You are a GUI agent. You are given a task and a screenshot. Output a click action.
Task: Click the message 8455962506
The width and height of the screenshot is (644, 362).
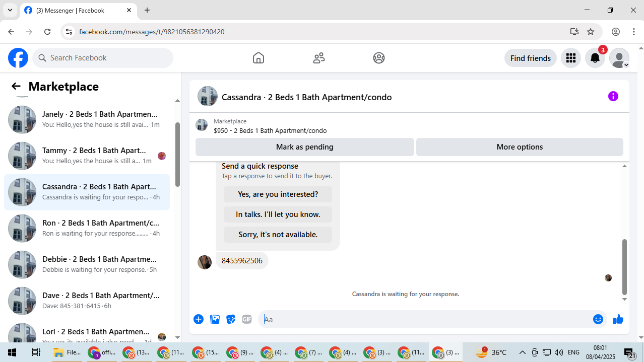pyautogui.click(x=242, y=261)
